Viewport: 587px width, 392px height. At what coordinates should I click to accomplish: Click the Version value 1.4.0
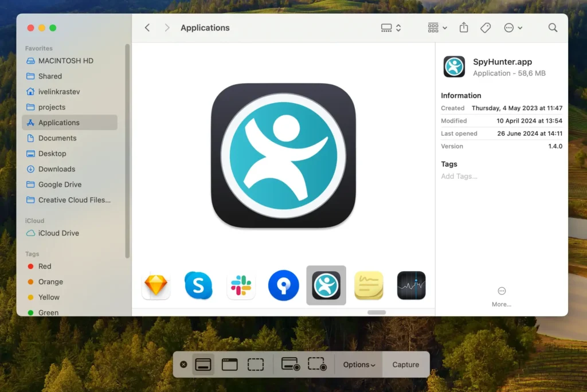click(555, 146)
